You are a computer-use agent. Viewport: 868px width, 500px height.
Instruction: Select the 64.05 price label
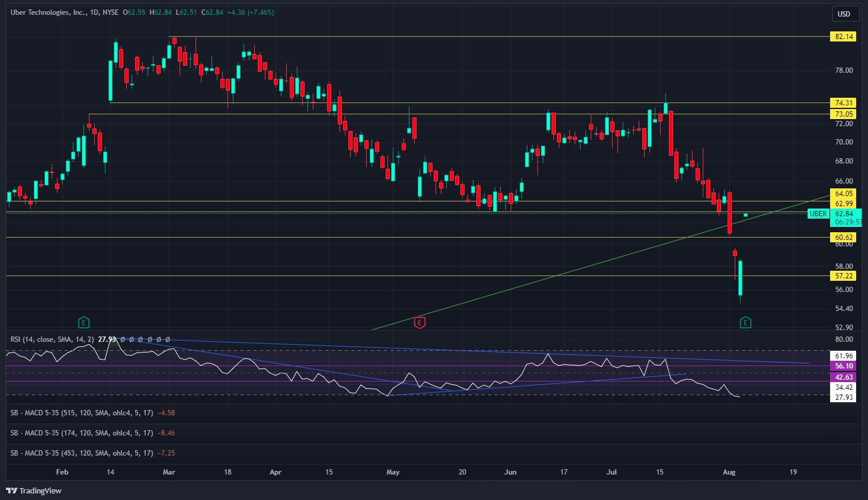[844, 194]
